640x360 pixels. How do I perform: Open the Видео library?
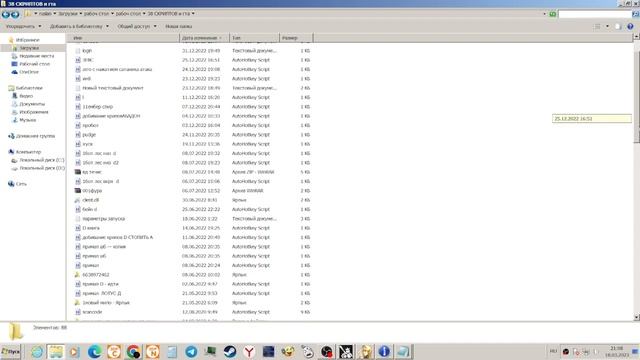[26, 96]
